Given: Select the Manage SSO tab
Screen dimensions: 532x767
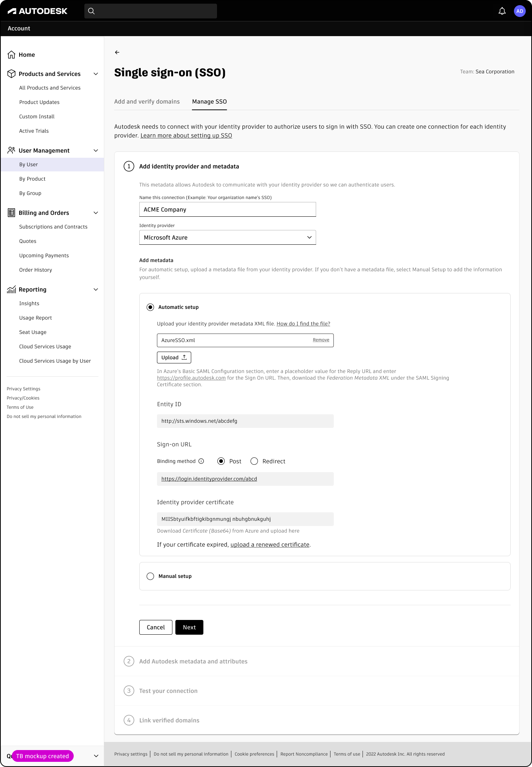Looking at the screenshot, I should pos(209,101).
